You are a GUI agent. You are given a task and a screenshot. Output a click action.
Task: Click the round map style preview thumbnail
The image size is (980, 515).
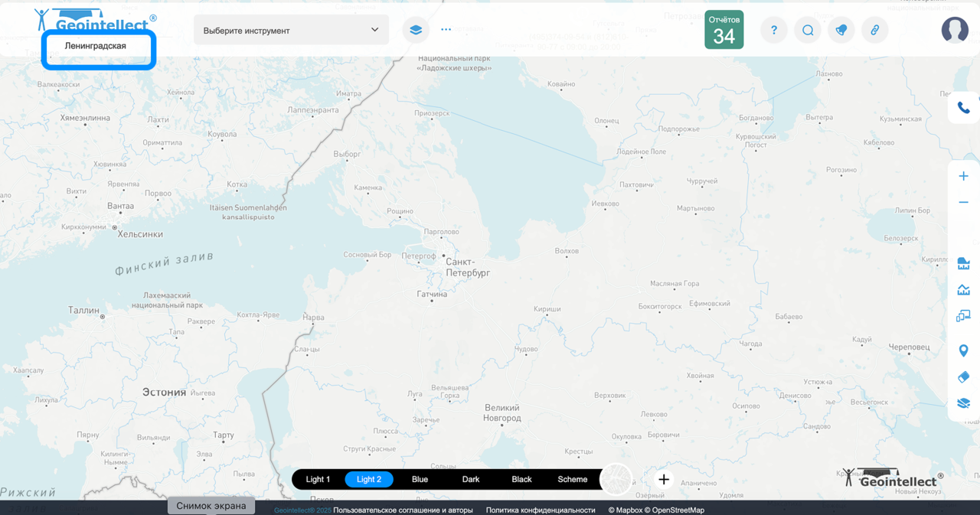click(x=616, y=479)
